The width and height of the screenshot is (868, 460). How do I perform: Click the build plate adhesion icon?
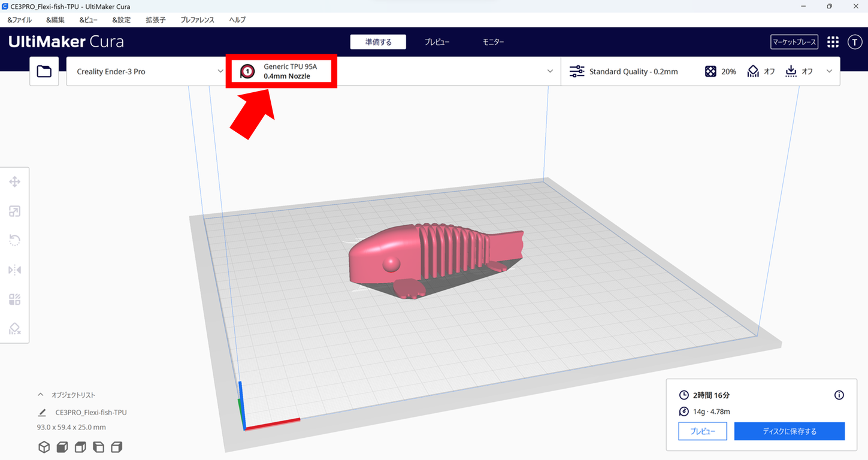click(791, 71)
